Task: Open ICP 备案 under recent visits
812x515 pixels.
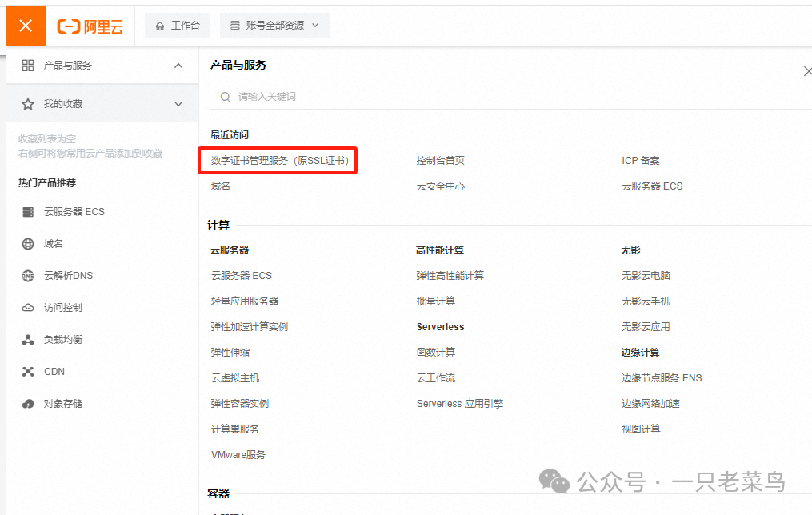Action: (641, 161)
